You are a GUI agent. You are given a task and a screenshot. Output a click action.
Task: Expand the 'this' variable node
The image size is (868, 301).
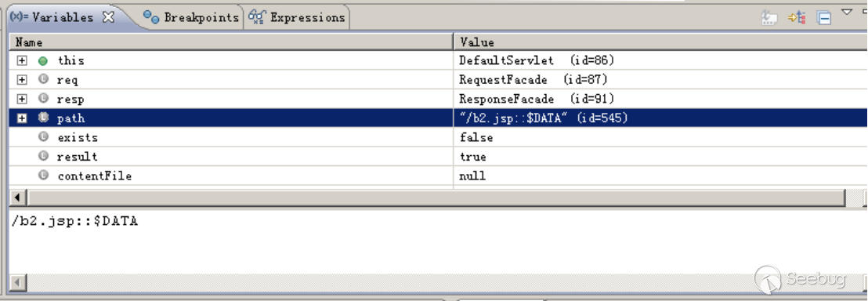pyautogui.click(x=22, y=60)
